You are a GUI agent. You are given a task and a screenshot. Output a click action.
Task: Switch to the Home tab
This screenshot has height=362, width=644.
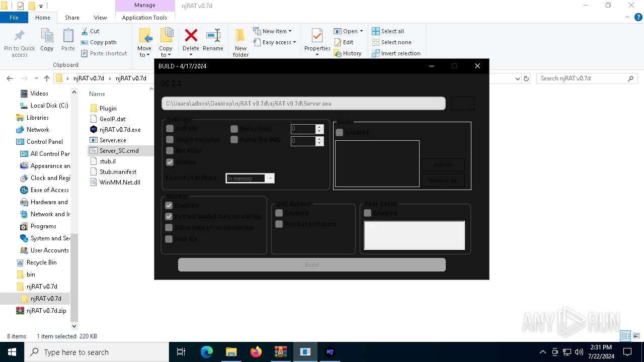click(43, 18)
